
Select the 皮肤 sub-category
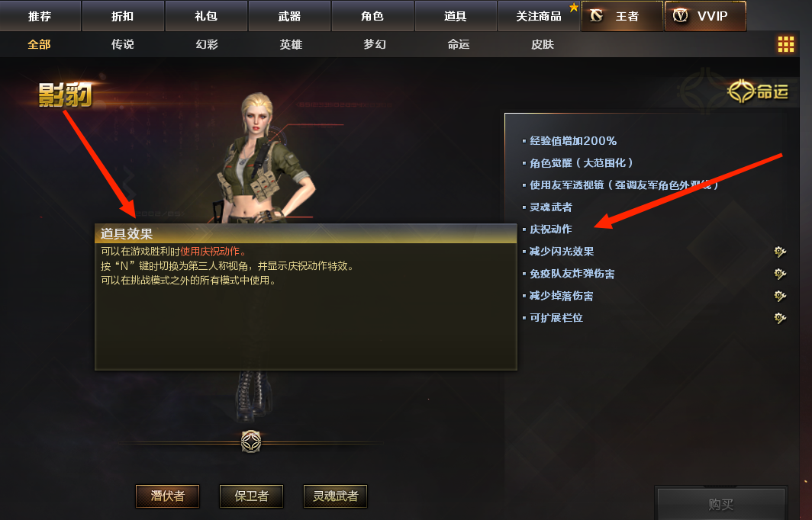pos(543,44)
